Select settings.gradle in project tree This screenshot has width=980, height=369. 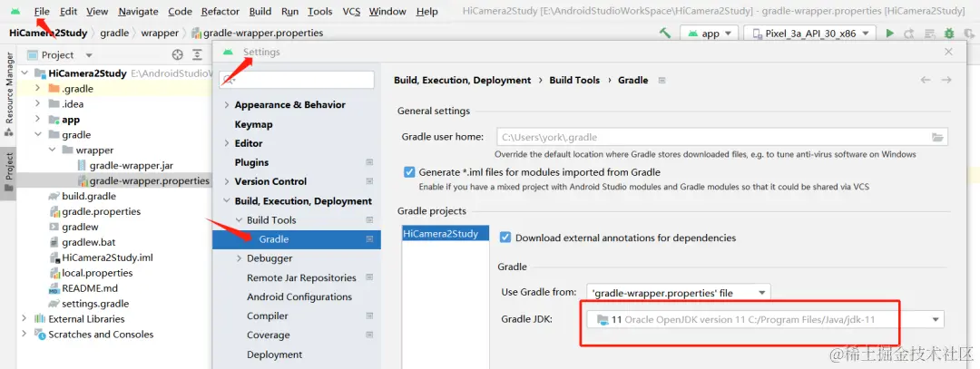tap(95, 304)
